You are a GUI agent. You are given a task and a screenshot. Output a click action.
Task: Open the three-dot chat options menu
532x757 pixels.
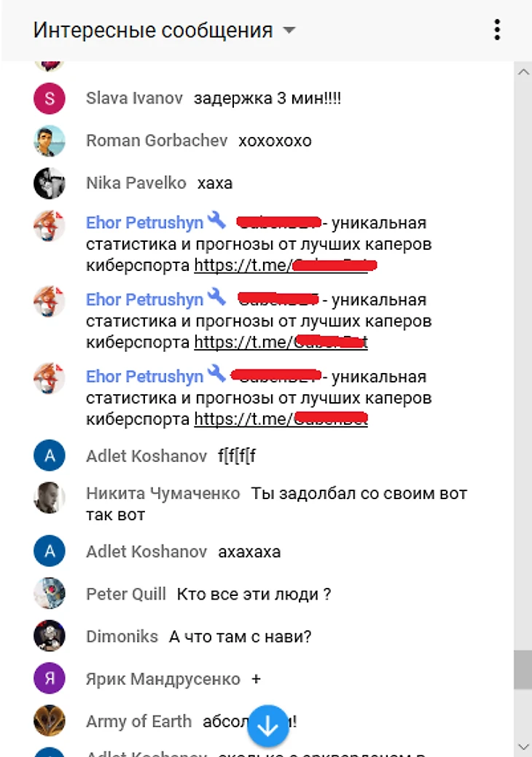point(497,30)
